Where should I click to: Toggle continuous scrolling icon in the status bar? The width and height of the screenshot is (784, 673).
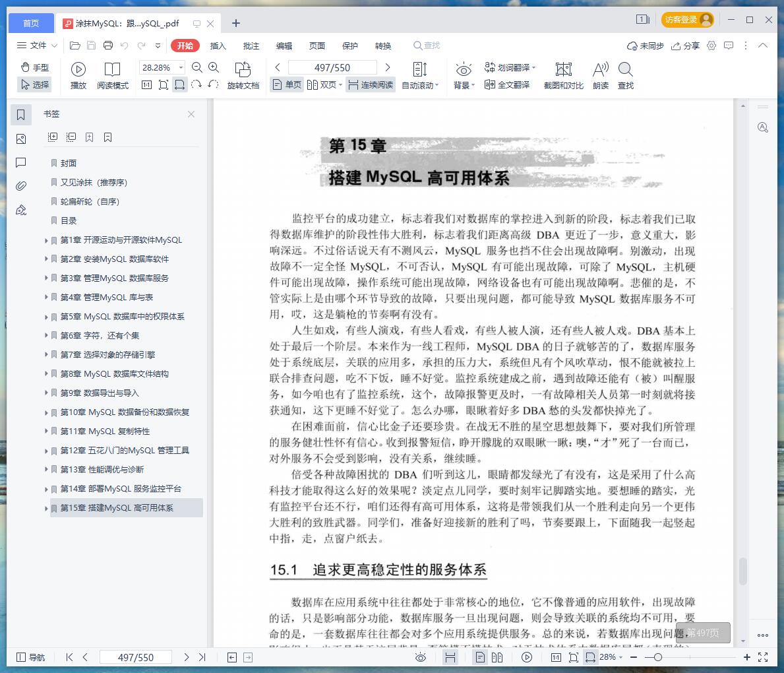(x=450, y=657)
